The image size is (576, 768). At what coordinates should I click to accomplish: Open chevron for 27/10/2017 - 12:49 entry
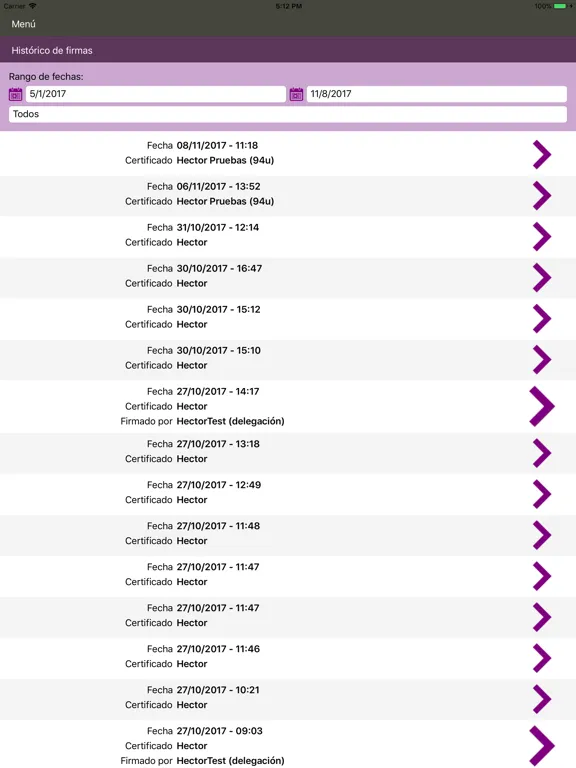coord(542,494)
